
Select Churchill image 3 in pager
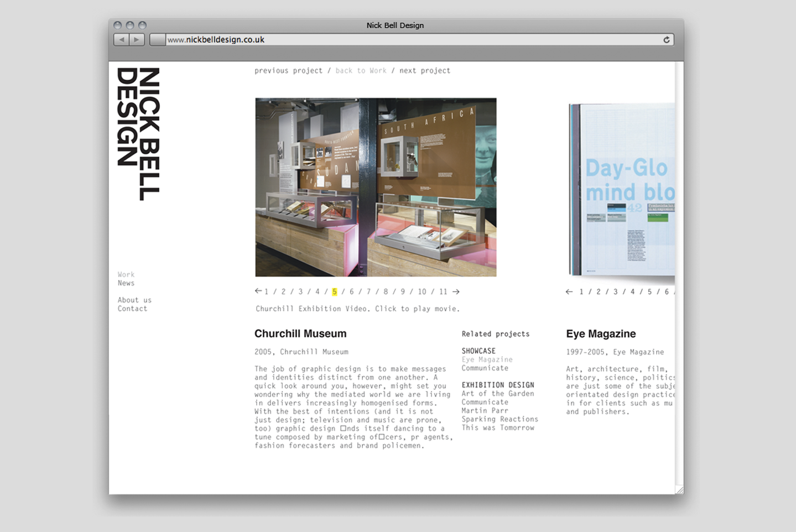click(300, 291)
